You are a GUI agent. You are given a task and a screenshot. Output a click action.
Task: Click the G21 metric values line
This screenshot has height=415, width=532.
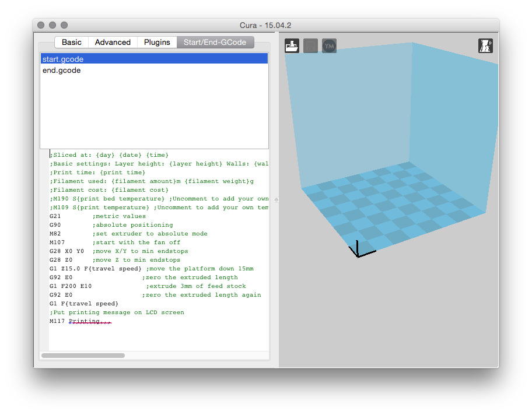point(97,216)
